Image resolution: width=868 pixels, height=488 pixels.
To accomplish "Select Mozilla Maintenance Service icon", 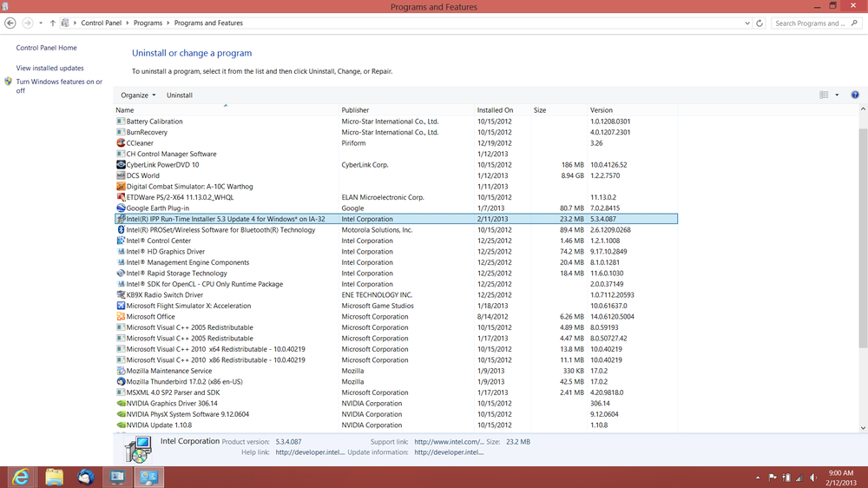I will pos(121,371).
